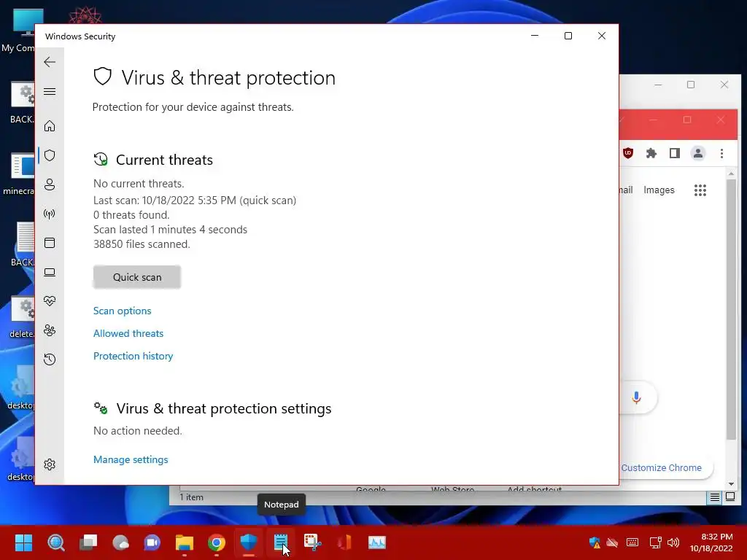Open File Explorer from the taskbar
This screenshot has width=747, height=560.
point(185,542)
